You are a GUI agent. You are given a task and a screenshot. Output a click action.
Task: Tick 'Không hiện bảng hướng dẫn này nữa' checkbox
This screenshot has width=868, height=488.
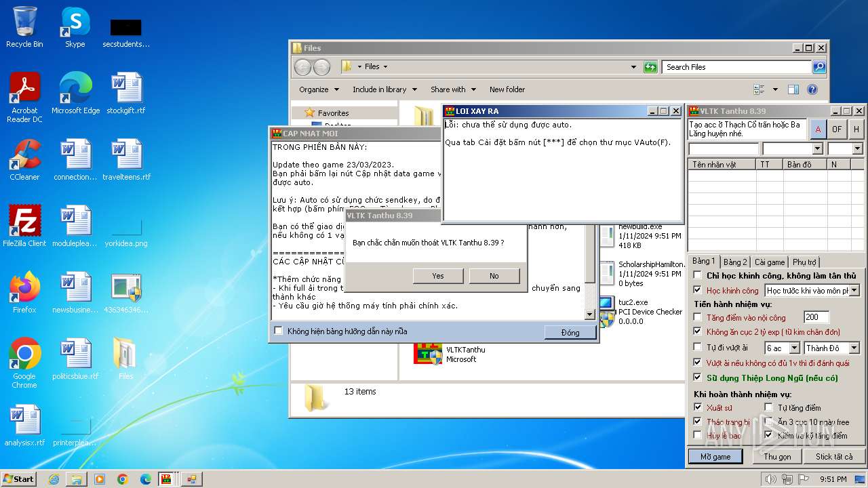278,331
